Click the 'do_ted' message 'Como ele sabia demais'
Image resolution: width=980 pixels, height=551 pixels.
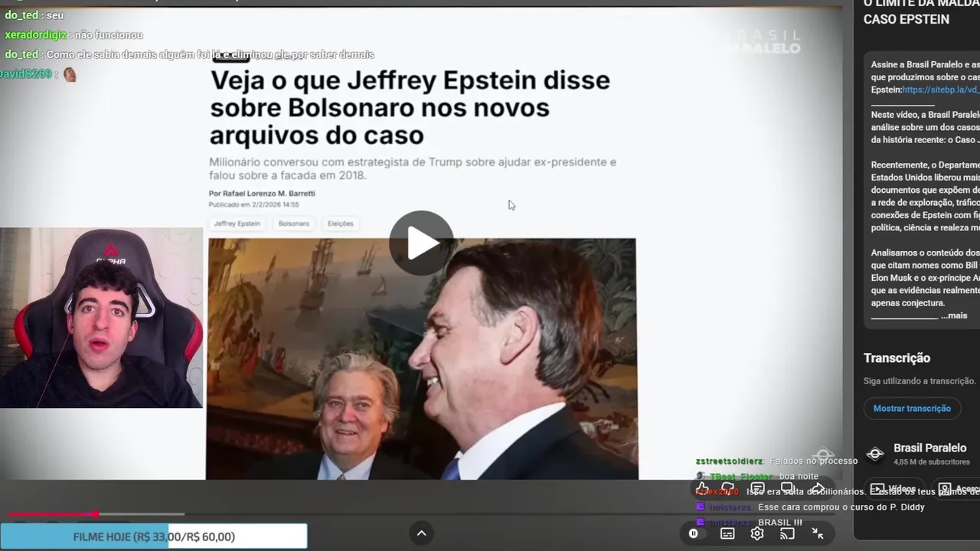pyautogui.click(x=211, y=55)
